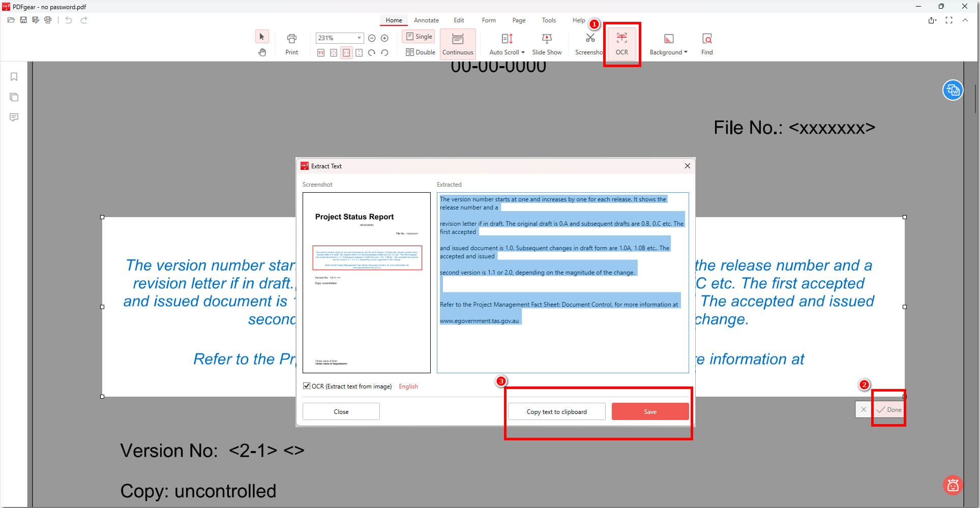Enable Double page layout

point(419,52)
